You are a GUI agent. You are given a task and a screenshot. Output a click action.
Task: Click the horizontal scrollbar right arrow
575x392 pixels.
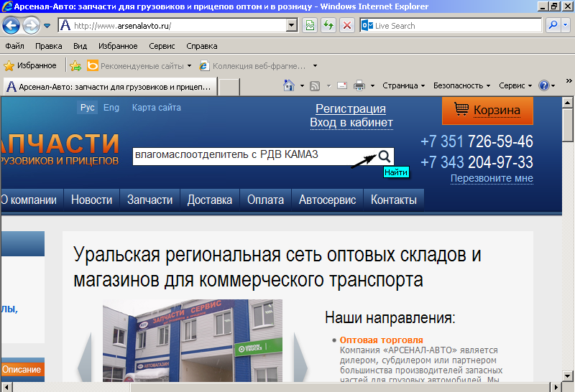click(556, 387)
